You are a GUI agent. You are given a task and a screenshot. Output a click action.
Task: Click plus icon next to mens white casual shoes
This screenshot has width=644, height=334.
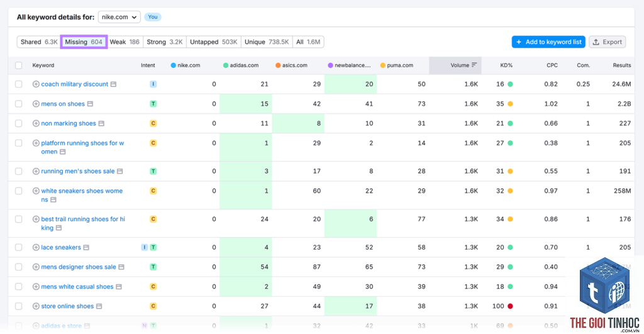[36, 287]
